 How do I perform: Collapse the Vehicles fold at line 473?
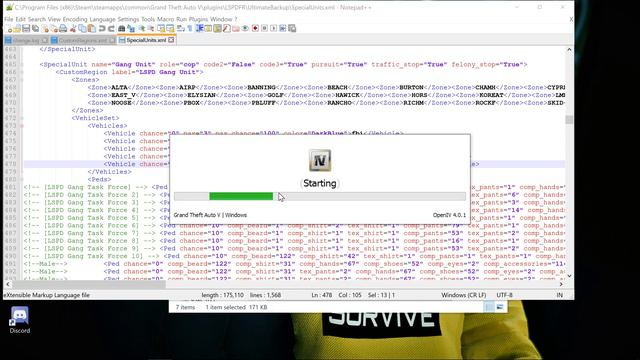point(22,126)
